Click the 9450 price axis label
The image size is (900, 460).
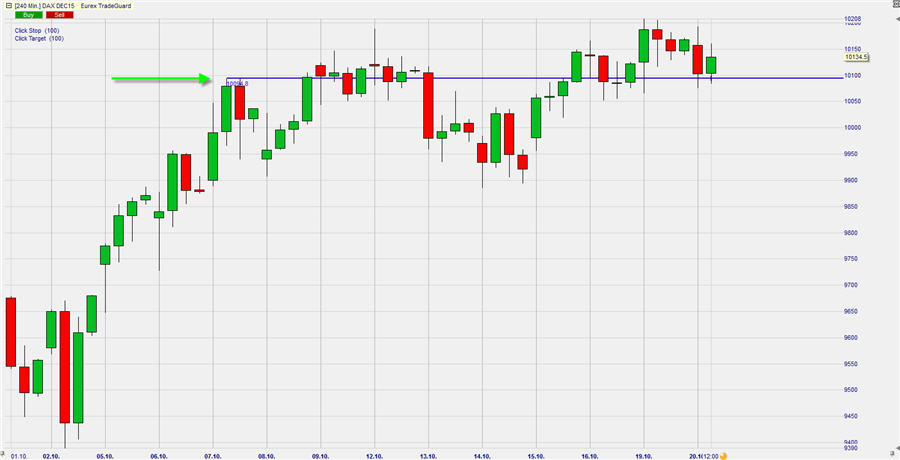(851, 416)
